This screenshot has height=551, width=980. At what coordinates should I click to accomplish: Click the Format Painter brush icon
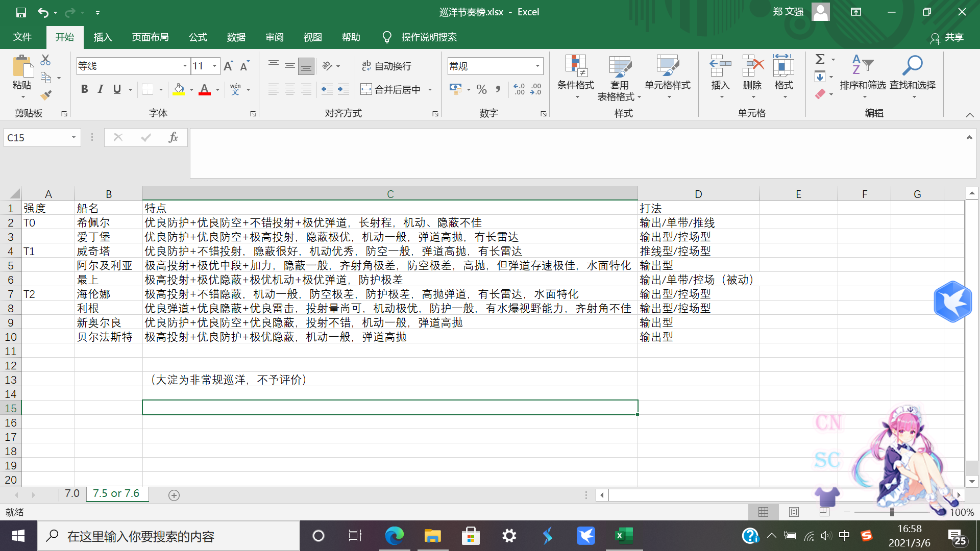click(46, 95)
